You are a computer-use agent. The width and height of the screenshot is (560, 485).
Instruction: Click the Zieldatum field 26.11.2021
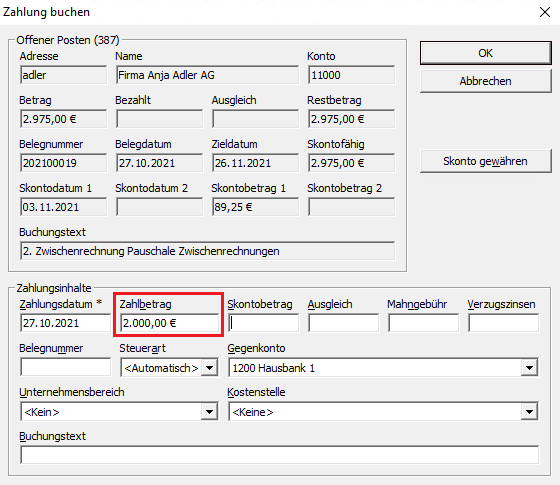click(x=255, y=163)
